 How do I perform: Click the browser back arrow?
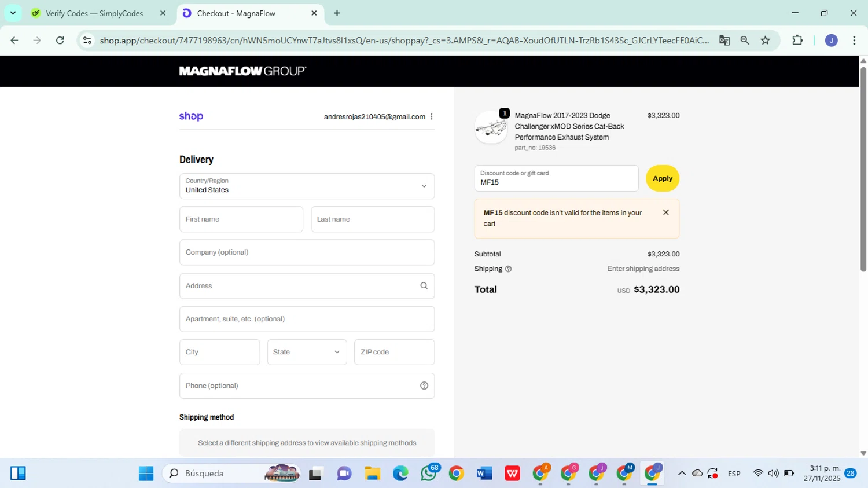coord(14,40)
